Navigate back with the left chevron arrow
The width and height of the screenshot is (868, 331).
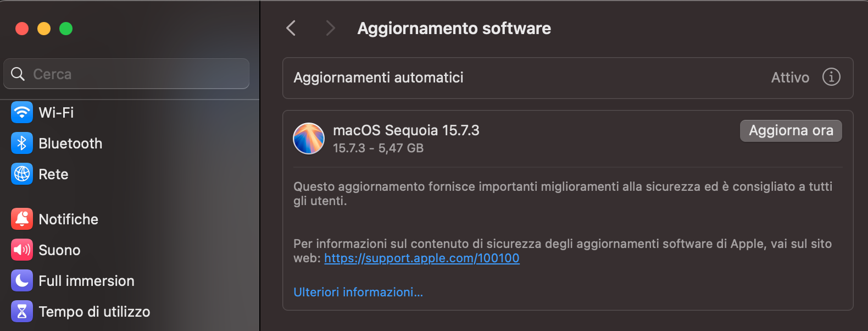click(291, 28)
